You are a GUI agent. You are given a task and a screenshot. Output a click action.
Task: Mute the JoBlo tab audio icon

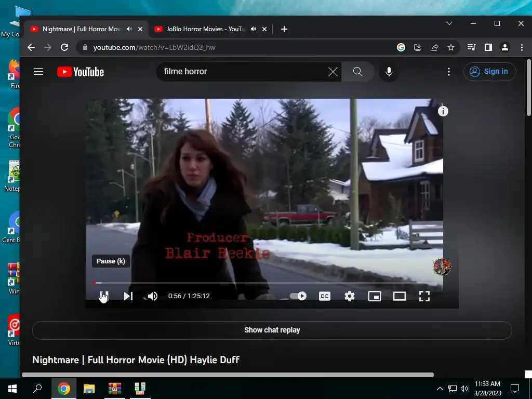(253, 29)
